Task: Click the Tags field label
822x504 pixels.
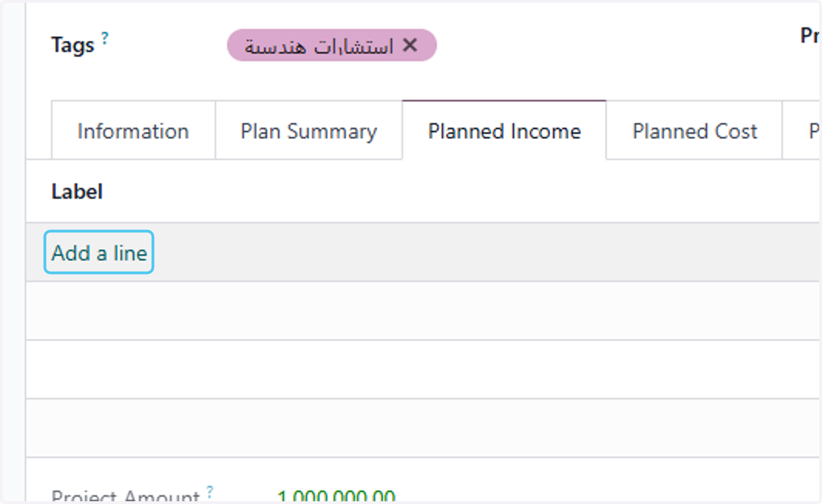Action: click(x=73, y=46)
